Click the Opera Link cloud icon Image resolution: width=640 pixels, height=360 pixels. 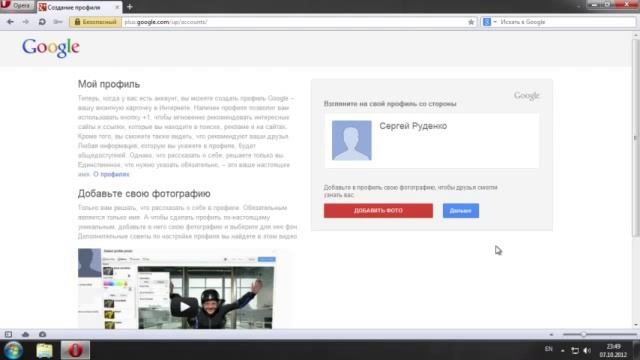tap(25, 334)
